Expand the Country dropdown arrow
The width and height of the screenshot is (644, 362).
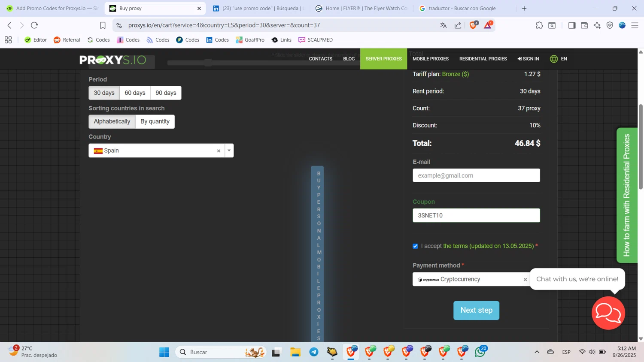229,151
